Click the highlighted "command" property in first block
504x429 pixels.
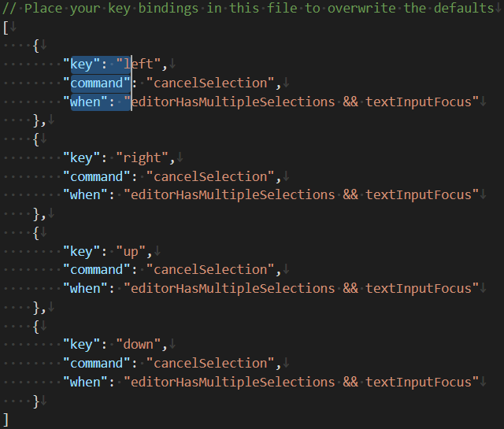pos(97,83)
